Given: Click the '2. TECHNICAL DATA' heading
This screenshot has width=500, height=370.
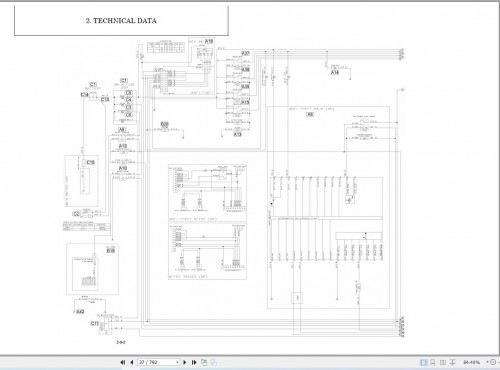Looking at the screenshot, I should (x=121, y=21).
